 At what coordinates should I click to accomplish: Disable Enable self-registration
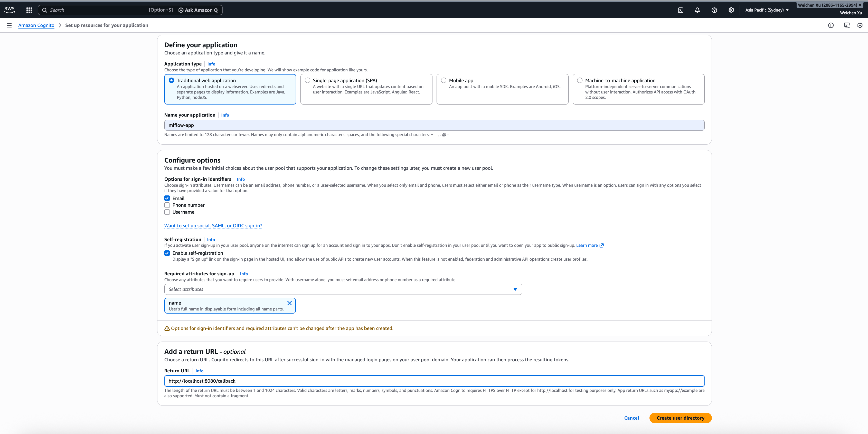(x=167, y=253)
